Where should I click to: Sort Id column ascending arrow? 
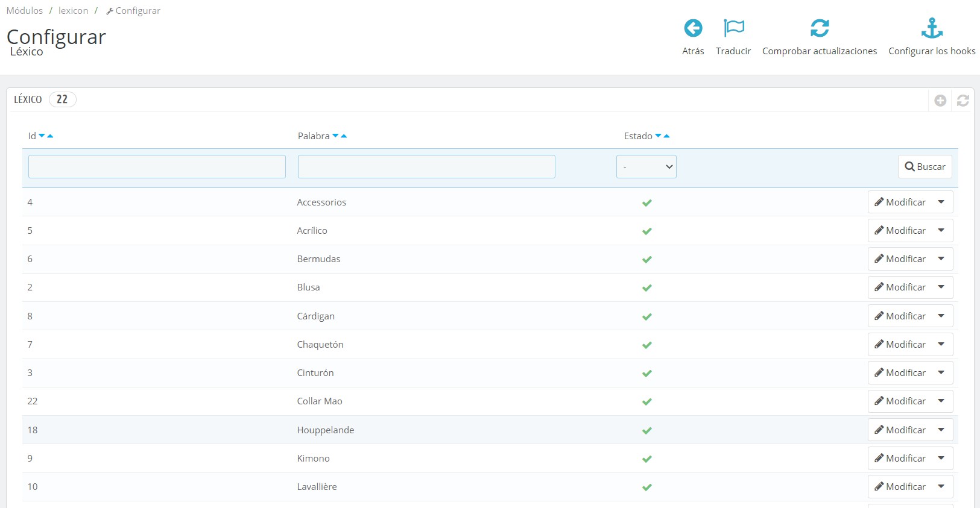point(50,136)
